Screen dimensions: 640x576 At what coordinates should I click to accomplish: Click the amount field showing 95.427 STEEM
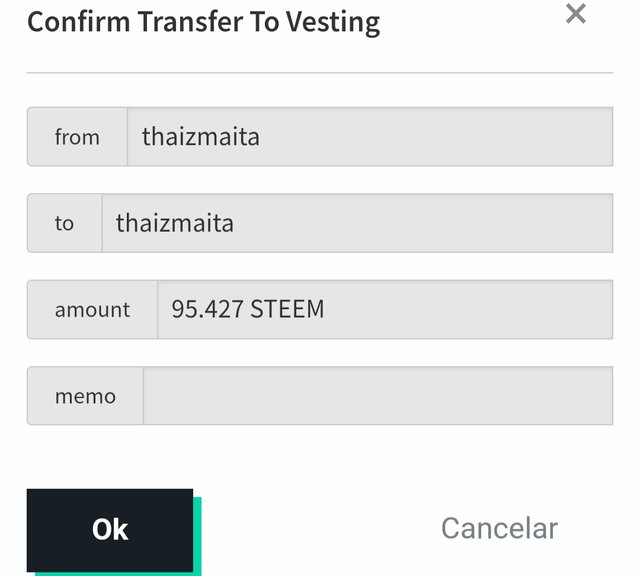tap(384, 309)
